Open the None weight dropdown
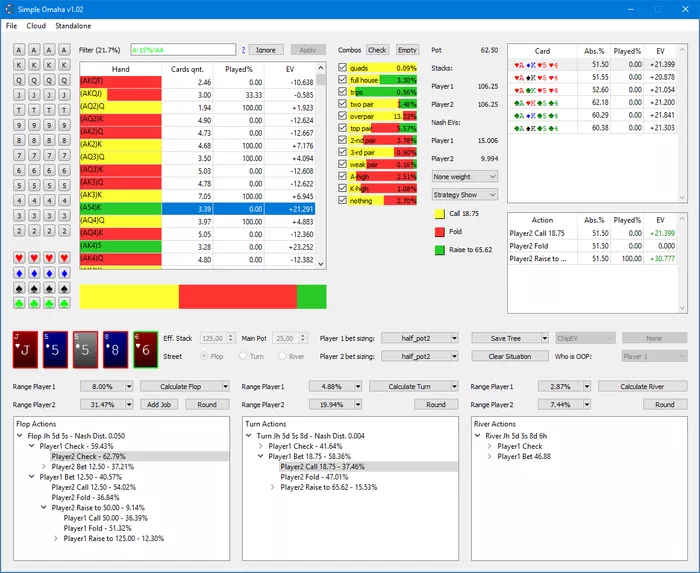 [x=465, y=176]
